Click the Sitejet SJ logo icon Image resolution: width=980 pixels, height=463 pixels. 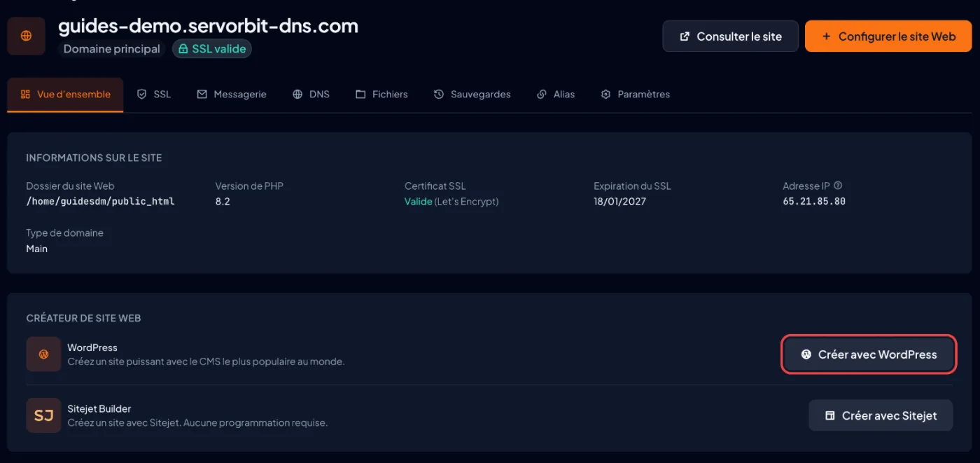click(43, 415)
